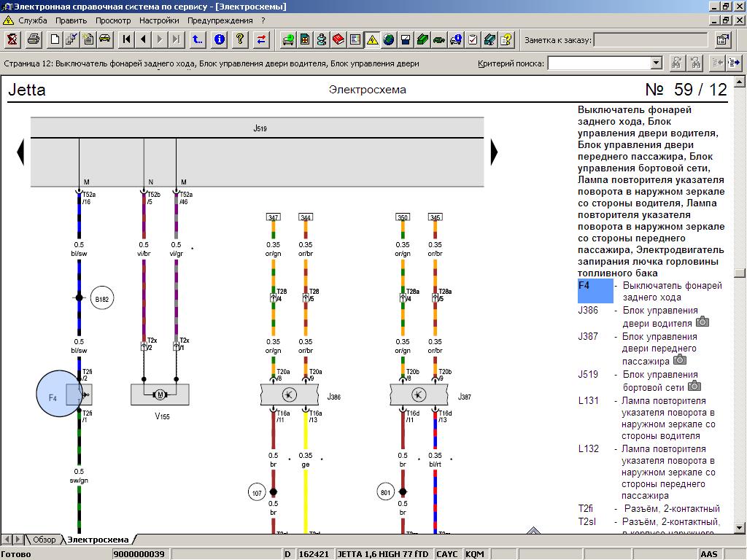Click the 801 ground point circle
This screenshot has height=560, width=747.
coord(386,492)
